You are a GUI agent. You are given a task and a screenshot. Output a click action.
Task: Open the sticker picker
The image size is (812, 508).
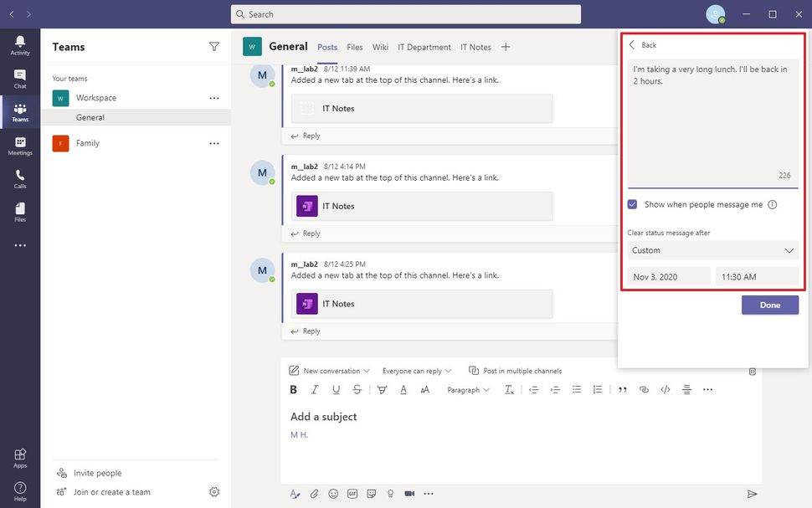point(372,493)
